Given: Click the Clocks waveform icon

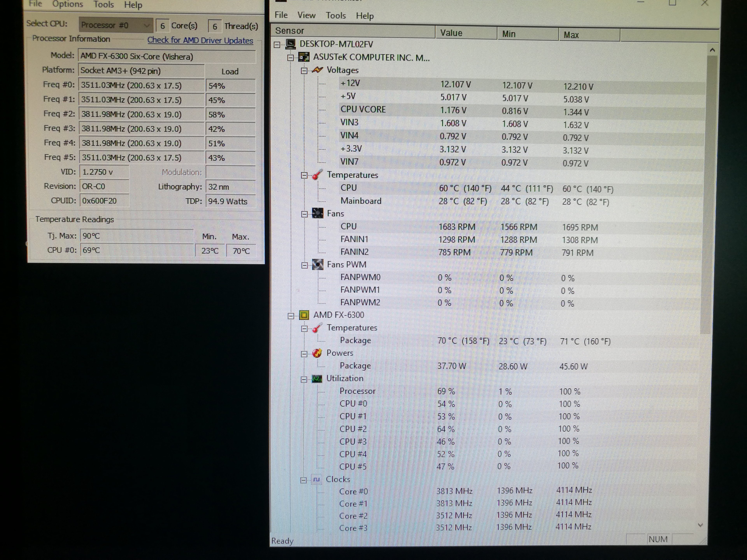Looking at the screenshot, I should 317,479.
